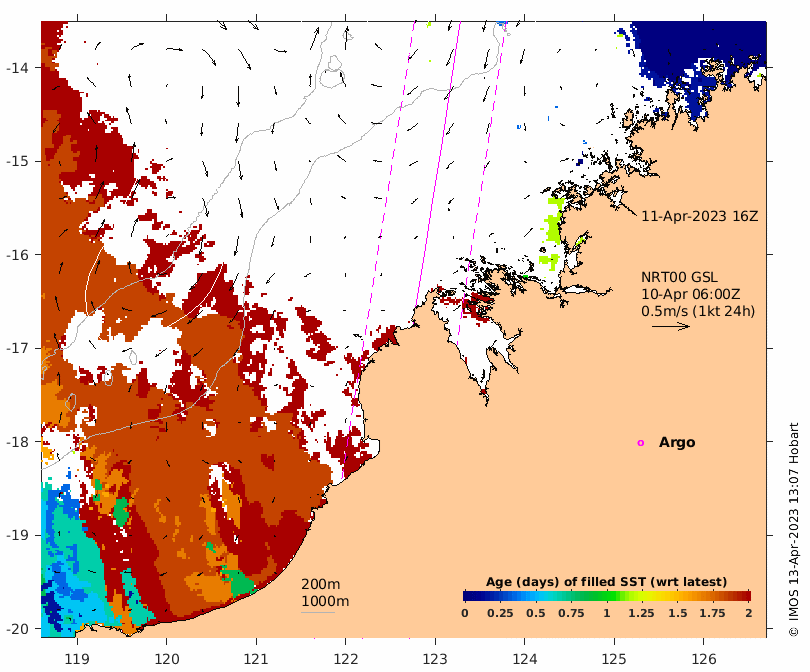Screen dimensions: 810x672
Task: Click the longitude axis label '122'
Action: [x=346, y=660]
